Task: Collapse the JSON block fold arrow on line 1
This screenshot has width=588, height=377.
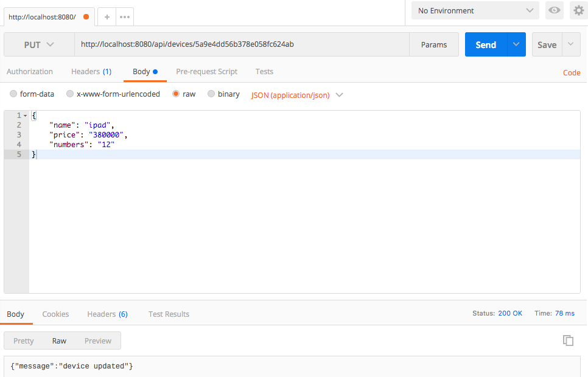Action: [x=25, y=116]
